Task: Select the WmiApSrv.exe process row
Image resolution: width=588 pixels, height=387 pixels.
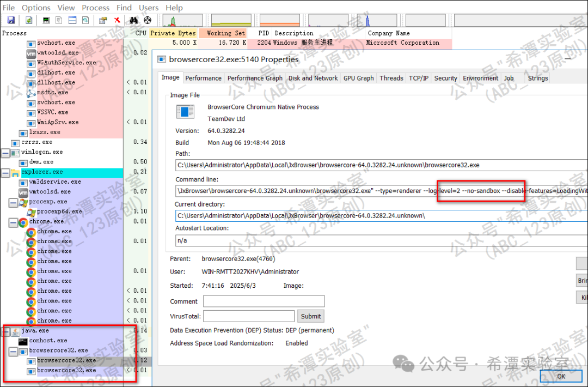Action: (62, 123)
